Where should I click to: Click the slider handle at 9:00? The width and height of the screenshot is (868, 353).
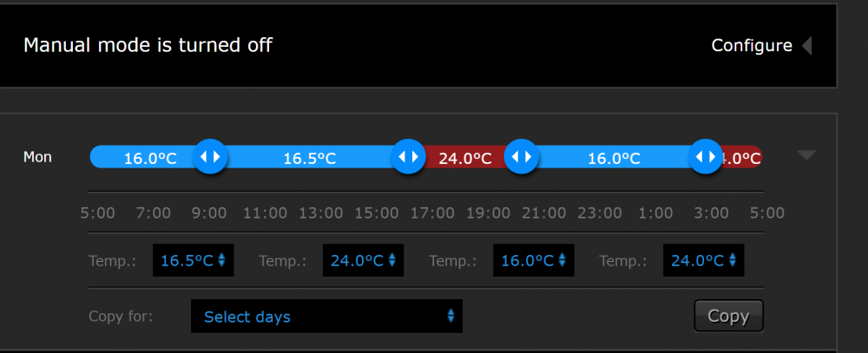[x=210, y=157]
